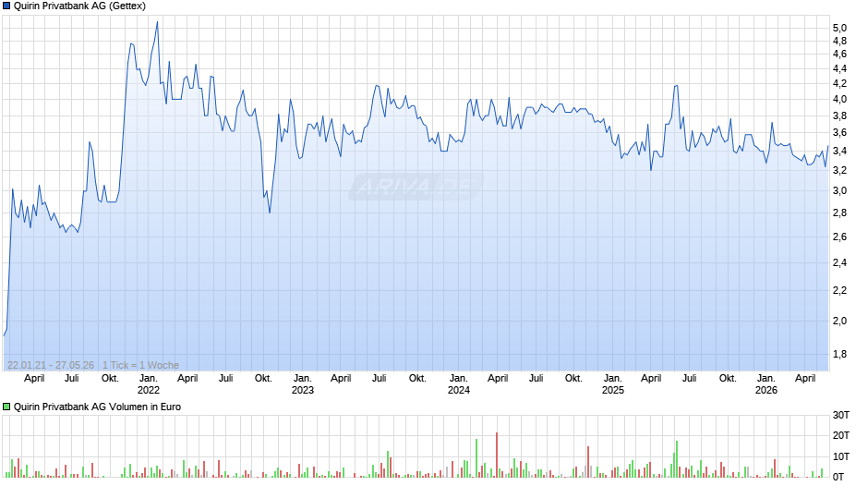
Task: Click the '30T' volume axis label
Action: point(841,415)
